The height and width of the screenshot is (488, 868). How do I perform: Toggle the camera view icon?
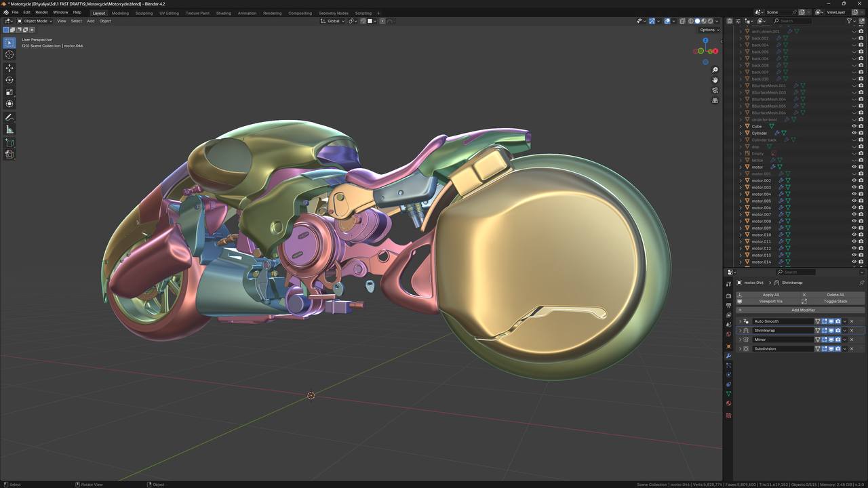[x=715, y=90]
